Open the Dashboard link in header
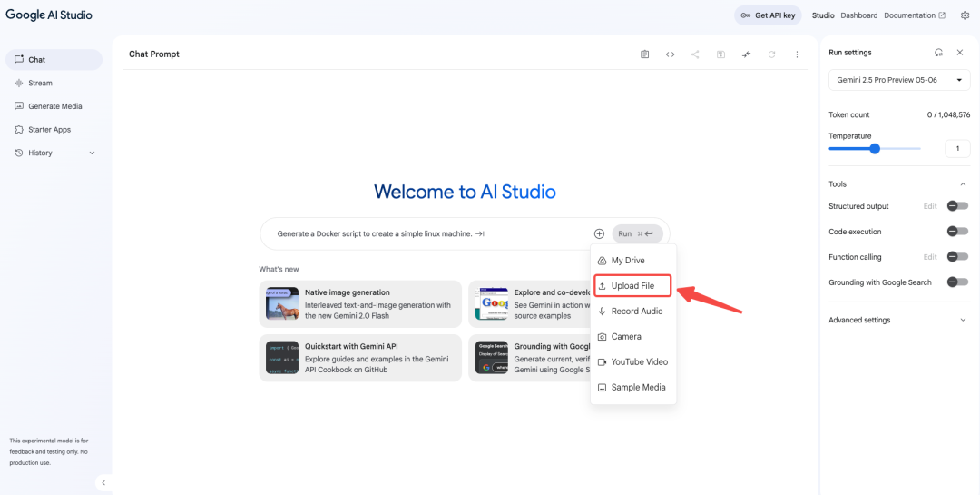This screenshot has height=495, width=980. pyautogui.click(x=858, y=15)
